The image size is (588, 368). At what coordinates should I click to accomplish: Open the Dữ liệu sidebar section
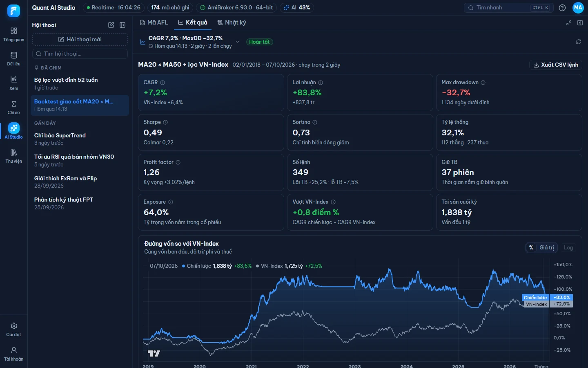click(13, 59)
